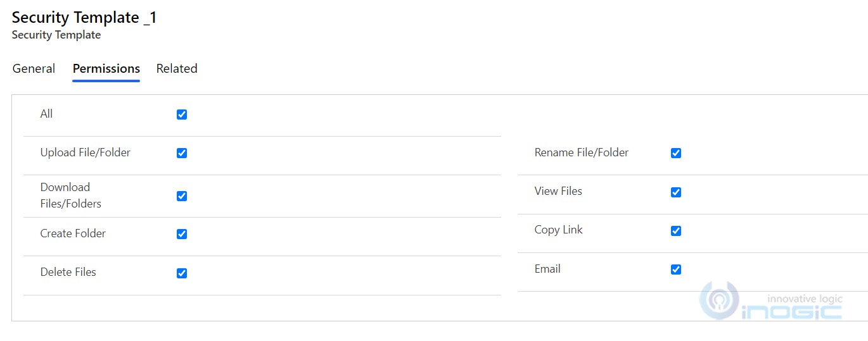The image size is (868, 341).
Task: Uncheck the Delete Files checkbox
Action: [x=182, y=273]
